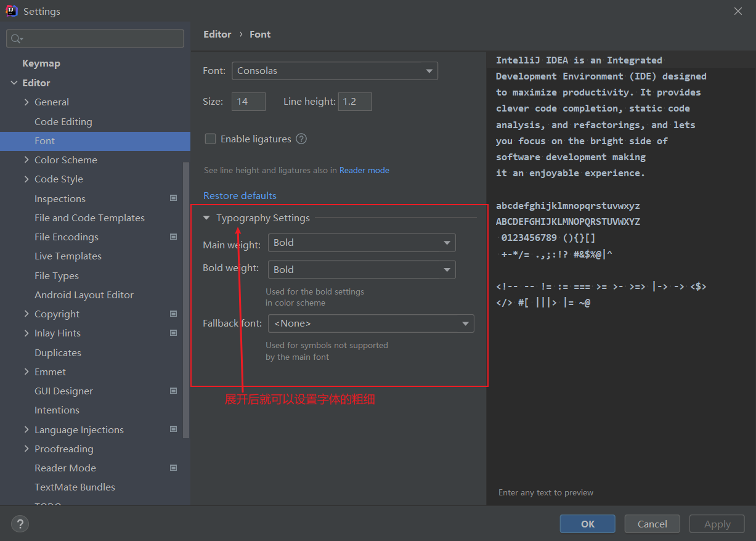
Task: Click the project-level icon beside Reader Mode
Action: pyautogui.click(x=173, y=468)
